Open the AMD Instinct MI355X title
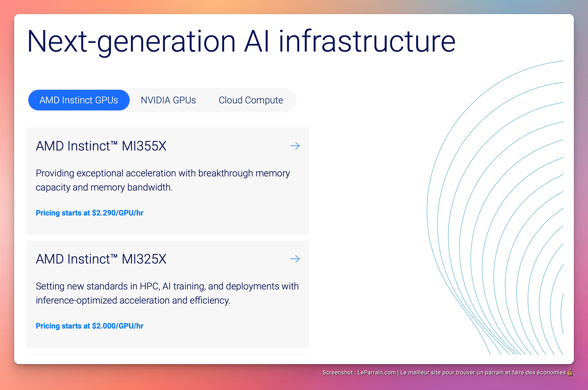This screenshot has height=390, width=588. (101, 146)
